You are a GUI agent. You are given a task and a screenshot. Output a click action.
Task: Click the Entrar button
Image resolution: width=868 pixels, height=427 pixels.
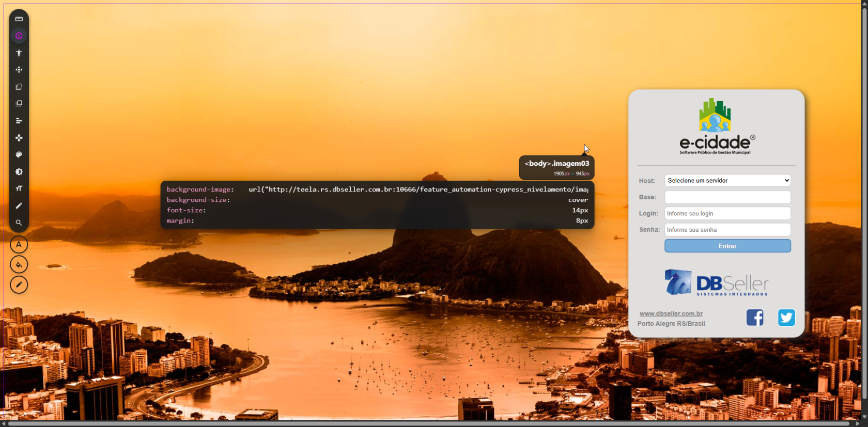pos(727,246)
